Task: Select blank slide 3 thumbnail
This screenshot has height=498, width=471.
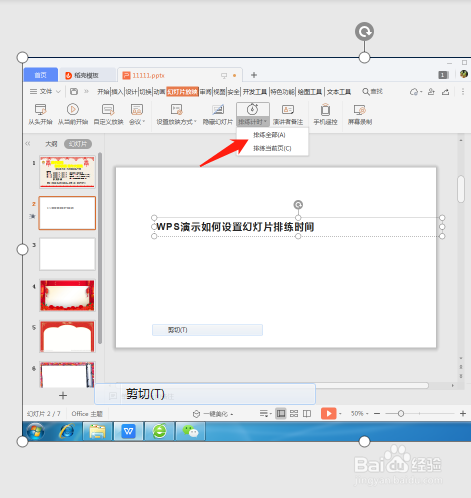Action: point(67,254)
